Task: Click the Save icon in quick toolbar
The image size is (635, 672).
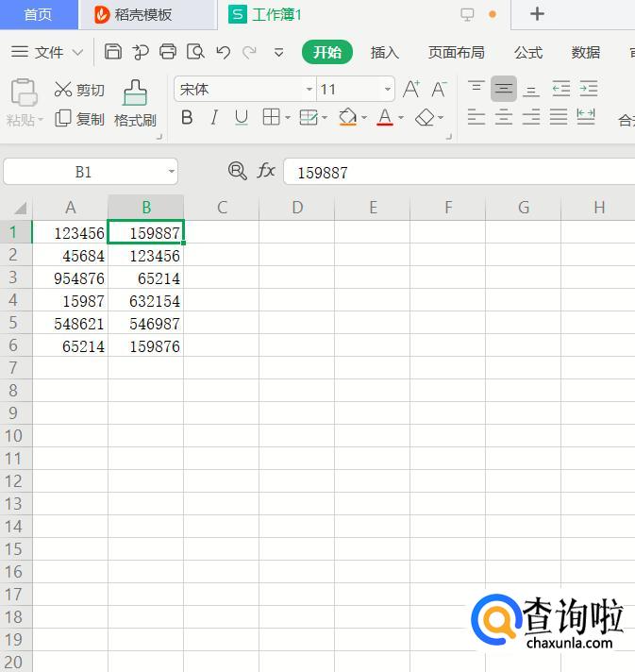Action: coord(113,52)
